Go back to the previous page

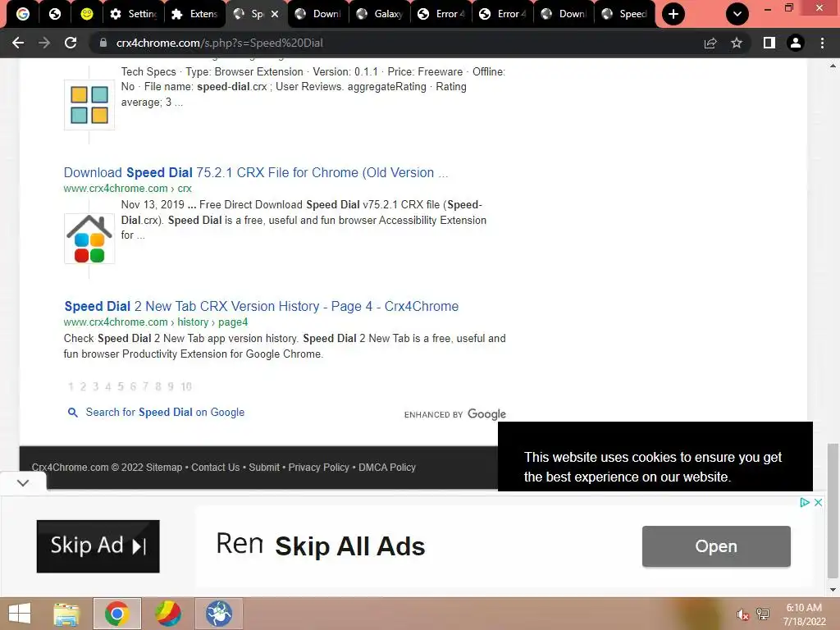point(18,43)
